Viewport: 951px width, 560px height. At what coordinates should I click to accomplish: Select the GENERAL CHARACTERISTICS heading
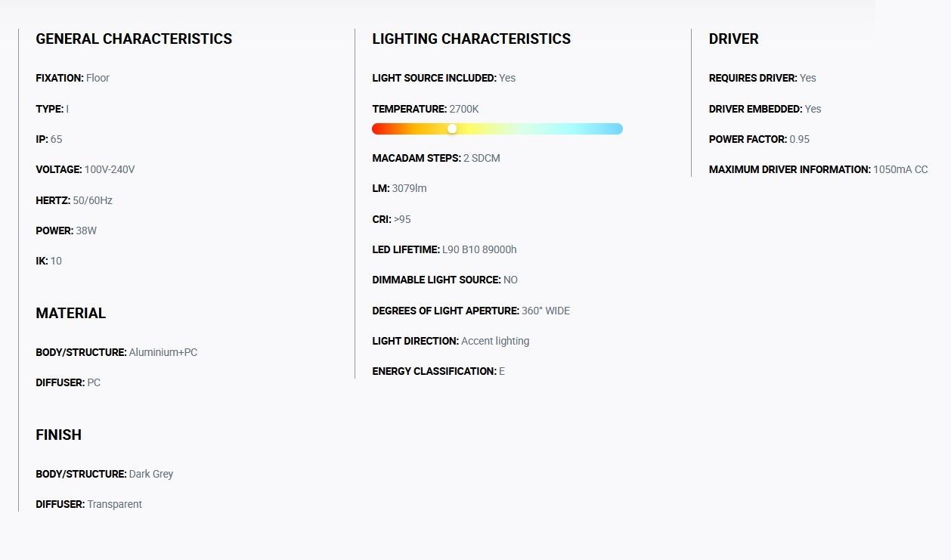point(134,39)
